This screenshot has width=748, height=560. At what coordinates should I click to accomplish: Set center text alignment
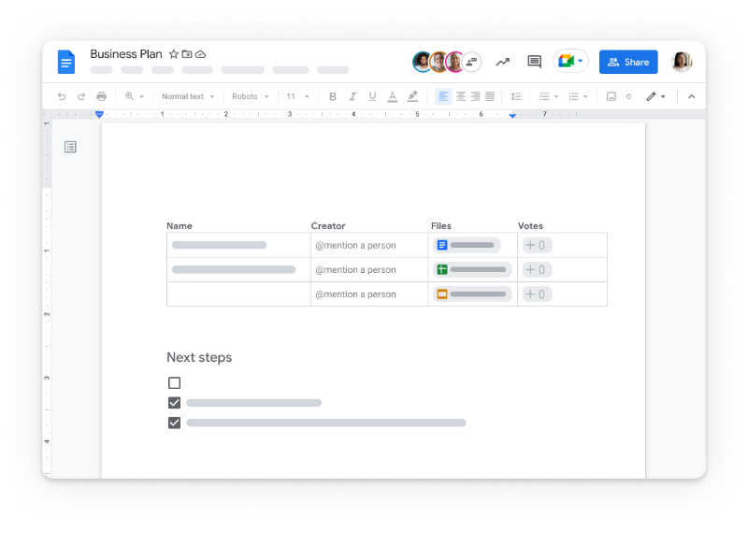pyautogui.click(x=462, y=96)
